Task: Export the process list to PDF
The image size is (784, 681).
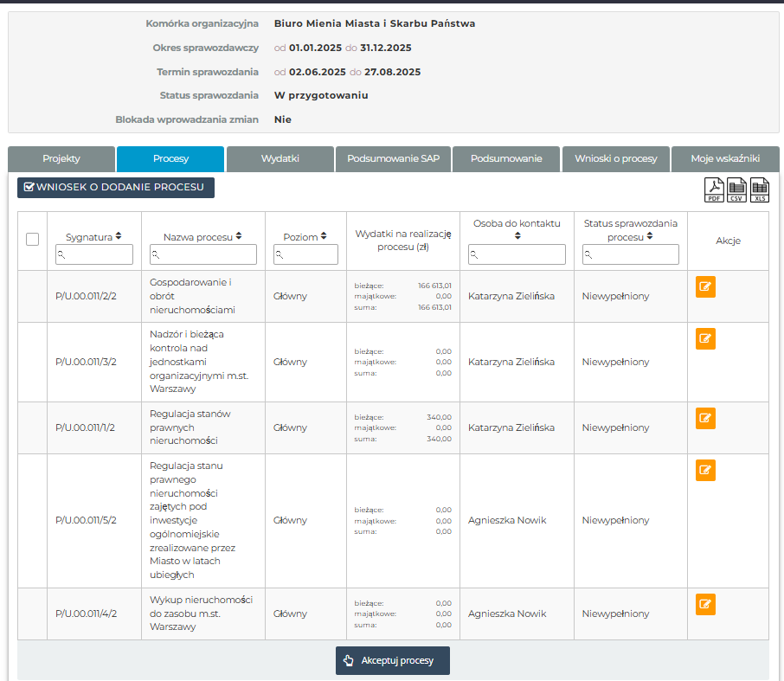Action: pyautogui.click(x=714, y=190)
